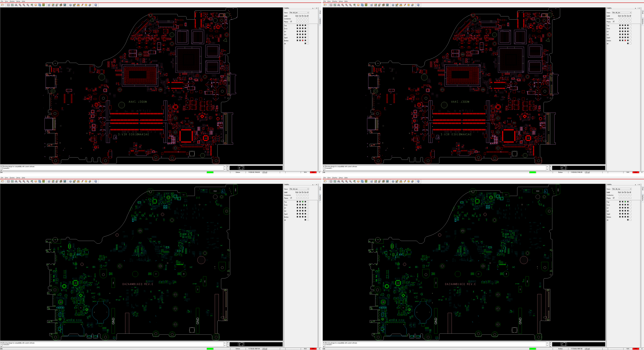644x350 pixels.
Task: Click the Flip Design icon in top-right window
Action: tap(366, 5)
